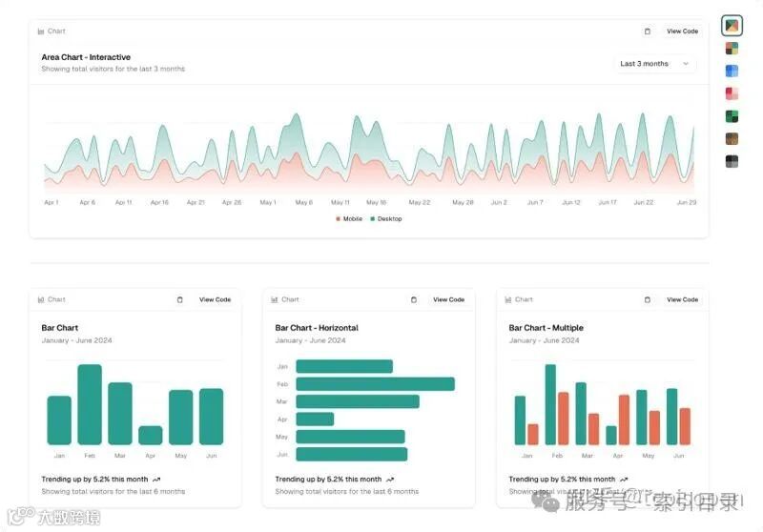The width and height of the screenshot is (763, 532).
Task: Click the "Jun 29" axis label
Action: 687,202
